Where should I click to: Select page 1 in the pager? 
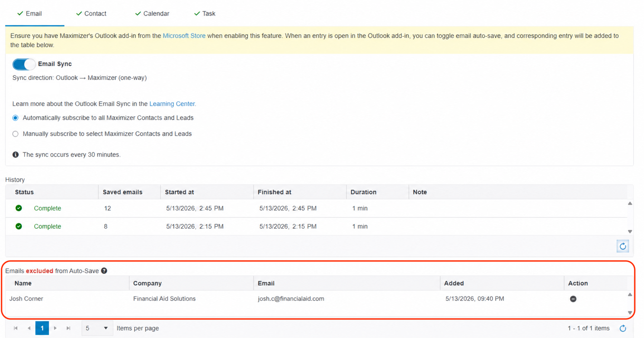42,328
